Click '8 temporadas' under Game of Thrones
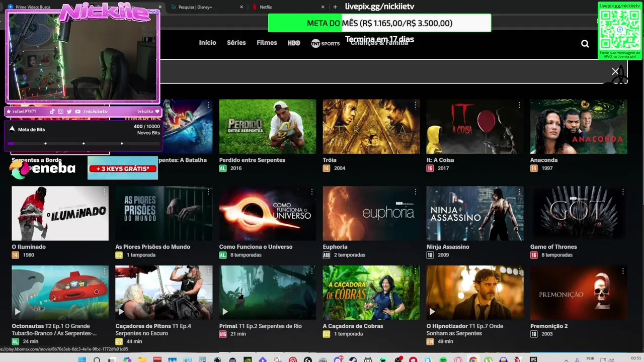644x362 pixels. (x=556, y=255)
